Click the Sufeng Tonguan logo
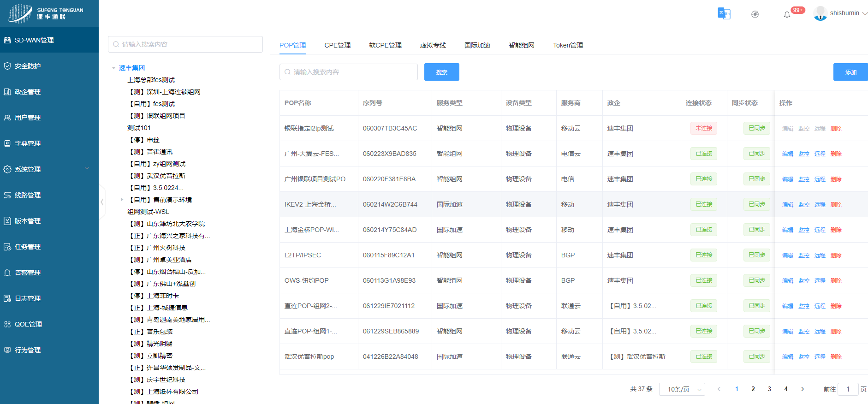 point(46,13)
